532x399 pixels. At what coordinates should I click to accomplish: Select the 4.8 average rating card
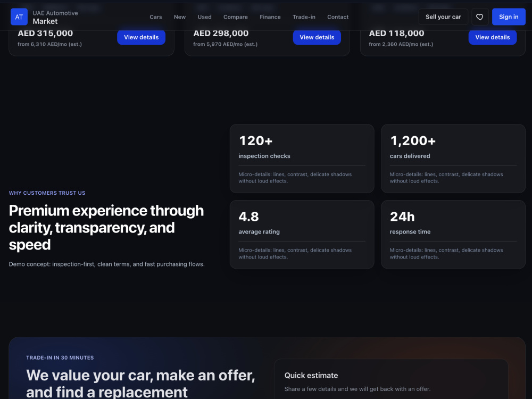coord(302,235)
